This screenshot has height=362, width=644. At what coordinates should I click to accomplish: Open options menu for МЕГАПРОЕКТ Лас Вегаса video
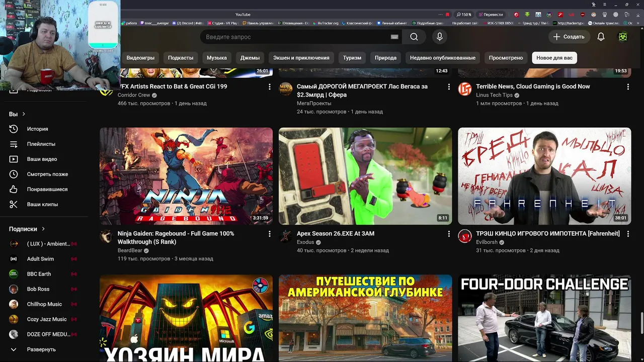[x=449, y=87]
